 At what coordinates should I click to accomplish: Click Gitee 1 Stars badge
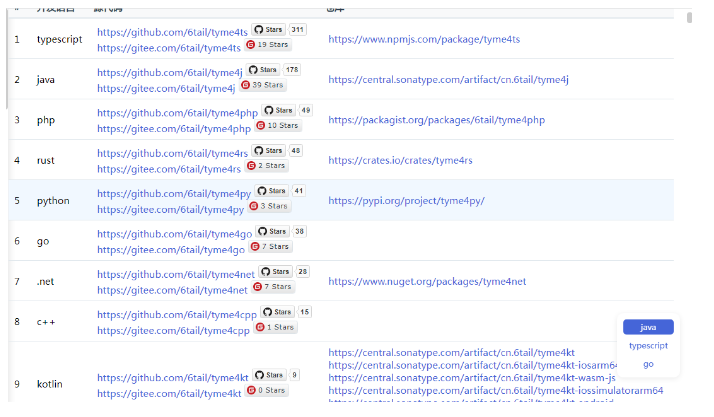[275, 327]
